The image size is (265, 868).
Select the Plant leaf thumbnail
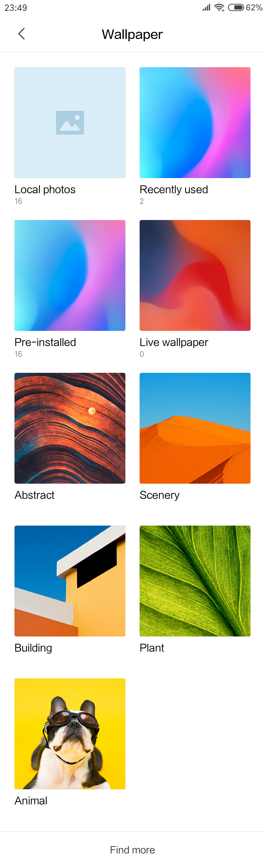[x=195, y=581]
